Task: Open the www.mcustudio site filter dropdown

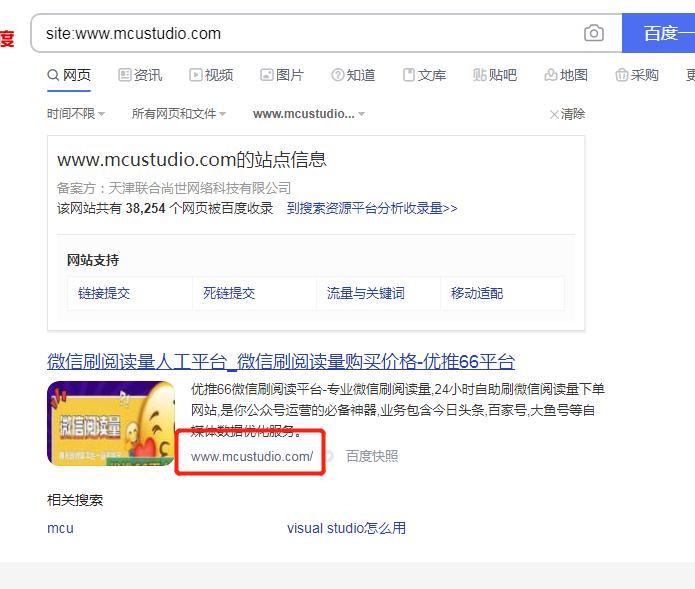Action: point(309,114)
